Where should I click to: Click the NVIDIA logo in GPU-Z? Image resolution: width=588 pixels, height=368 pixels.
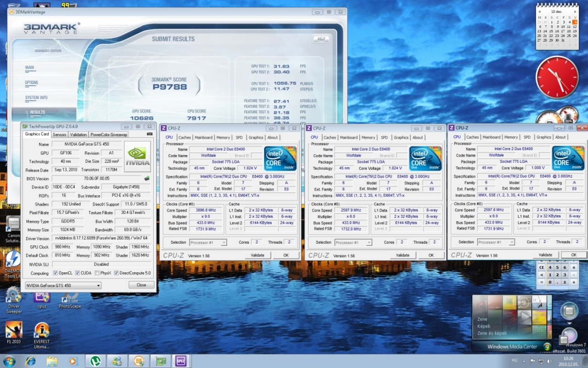pyautogui.click(x=137, y=156)
